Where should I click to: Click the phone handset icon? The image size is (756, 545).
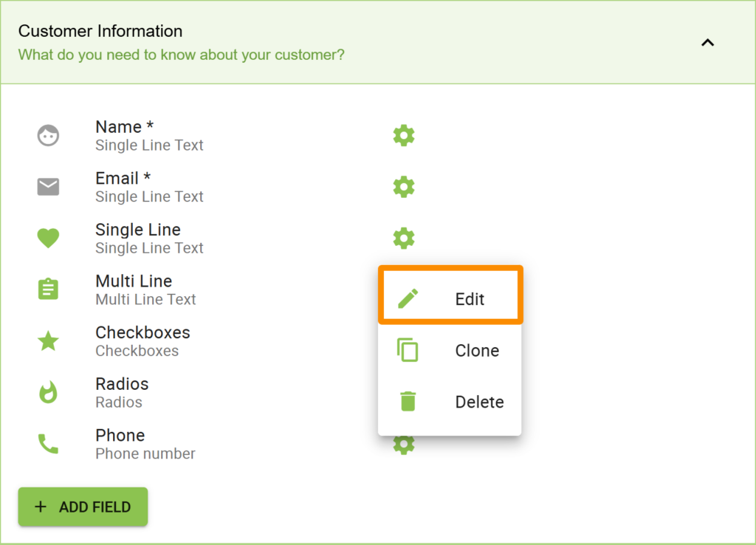point(48,444)
